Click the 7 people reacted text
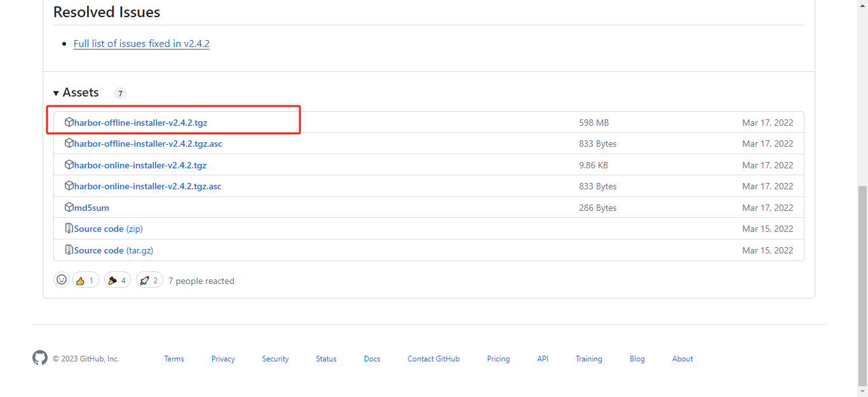The image size is (868, 397). [x=201, y=281]
